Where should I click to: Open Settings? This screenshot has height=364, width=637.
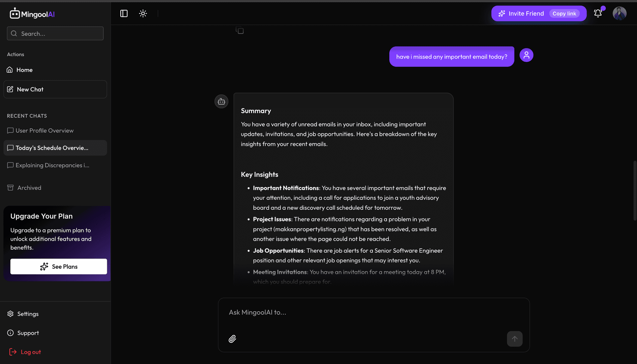point(23,314)
